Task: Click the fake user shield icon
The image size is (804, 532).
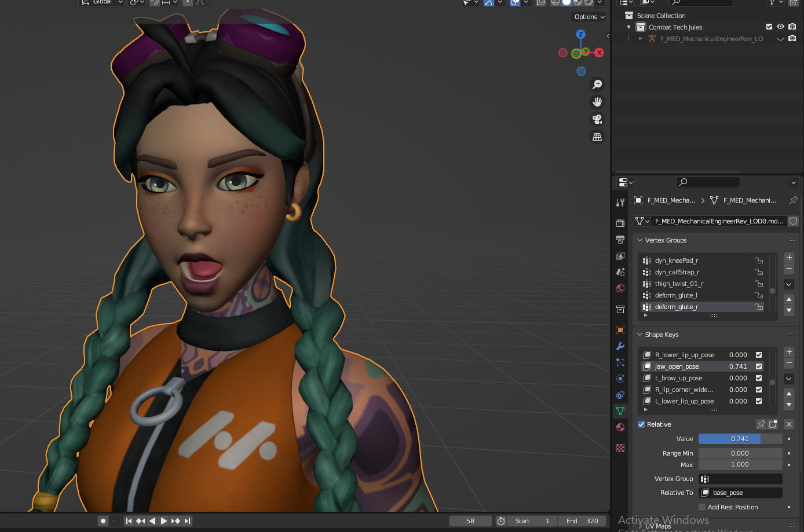Action: pos(794,221)
